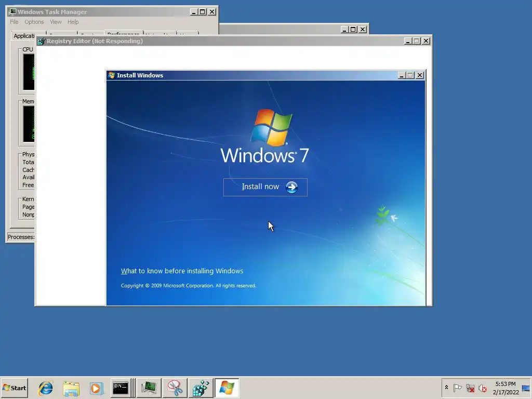
Task: Click the CPU usage graph in Task Manager
Action: [29, 72]
